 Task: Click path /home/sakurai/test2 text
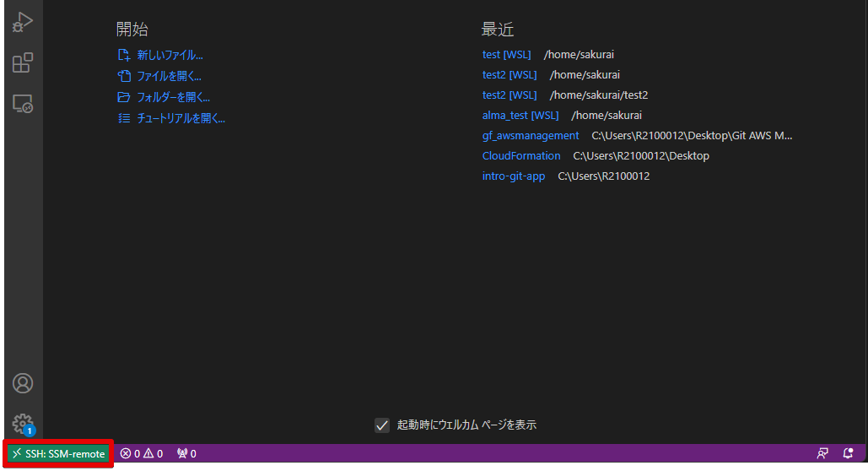pyautogui.click(x=598, y=95)
